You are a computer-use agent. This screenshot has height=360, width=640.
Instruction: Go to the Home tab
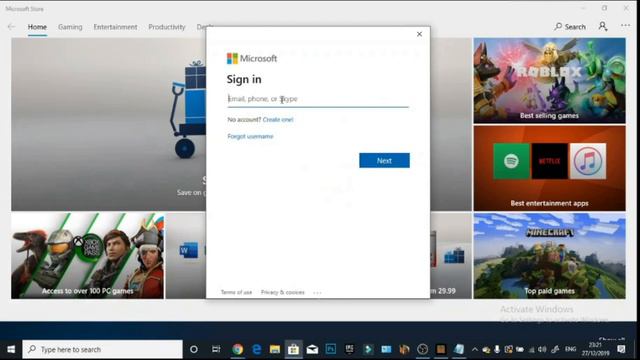click(37, 27)
